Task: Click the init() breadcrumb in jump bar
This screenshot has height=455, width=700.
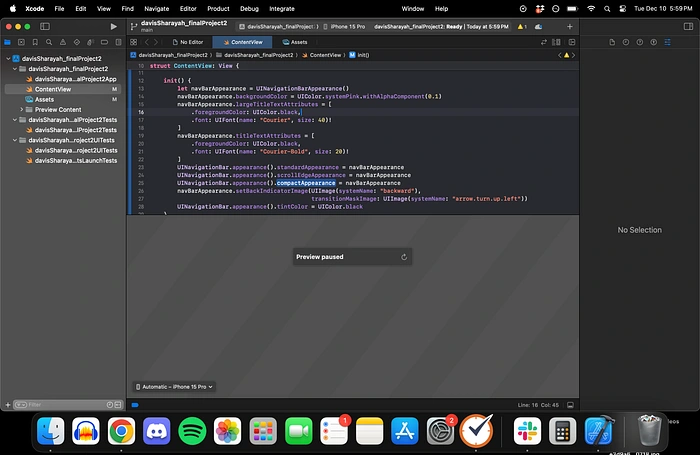Action: (363, 54)
